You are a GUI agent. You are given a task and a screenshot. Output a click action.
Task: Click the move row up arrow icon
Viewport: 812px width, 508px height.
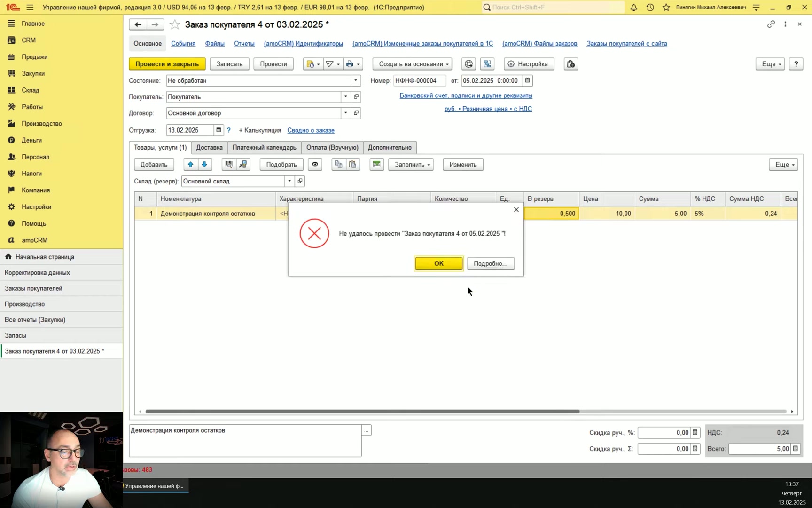point(190,165)
